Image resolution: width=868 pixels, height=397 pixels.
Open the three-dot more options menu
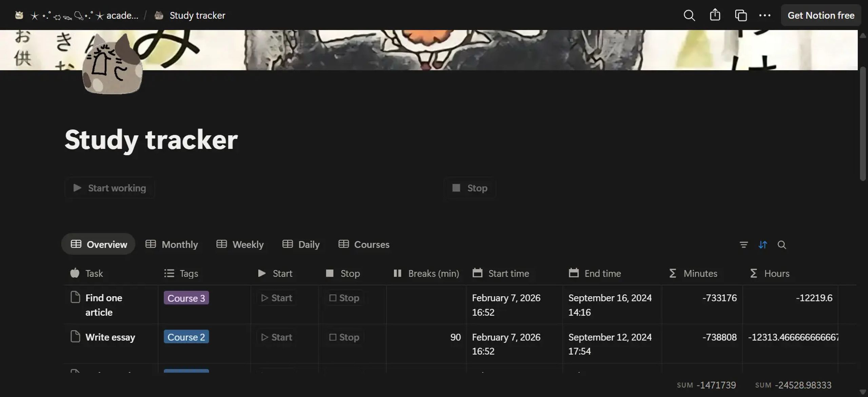[x=765, y=15]
